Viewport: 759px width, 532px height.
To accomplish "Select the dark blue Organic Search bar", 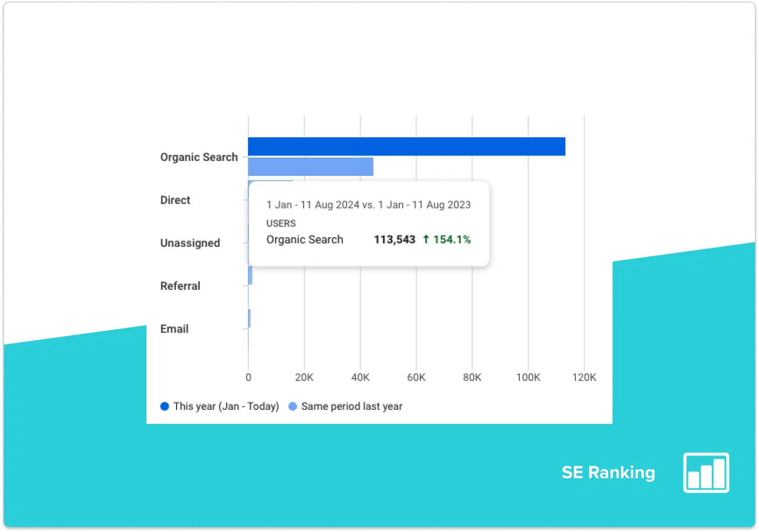I will click(406, 146).
